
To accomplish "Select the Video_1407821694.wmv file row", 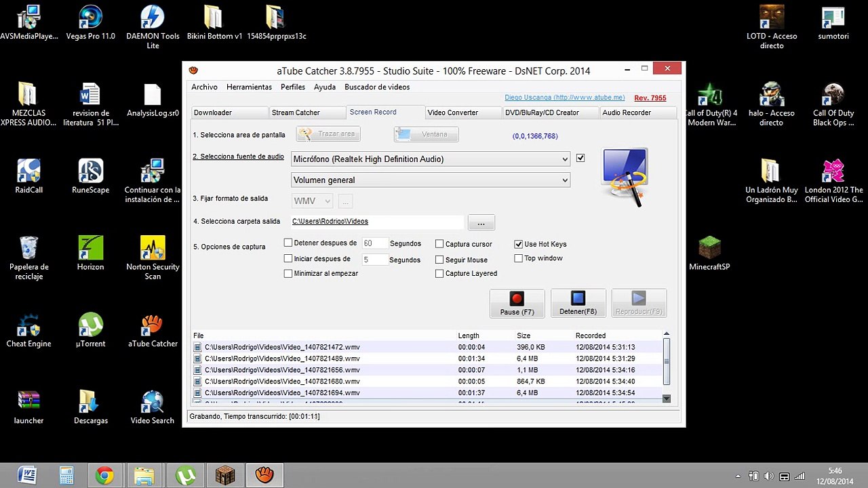I will coord(427,393).
